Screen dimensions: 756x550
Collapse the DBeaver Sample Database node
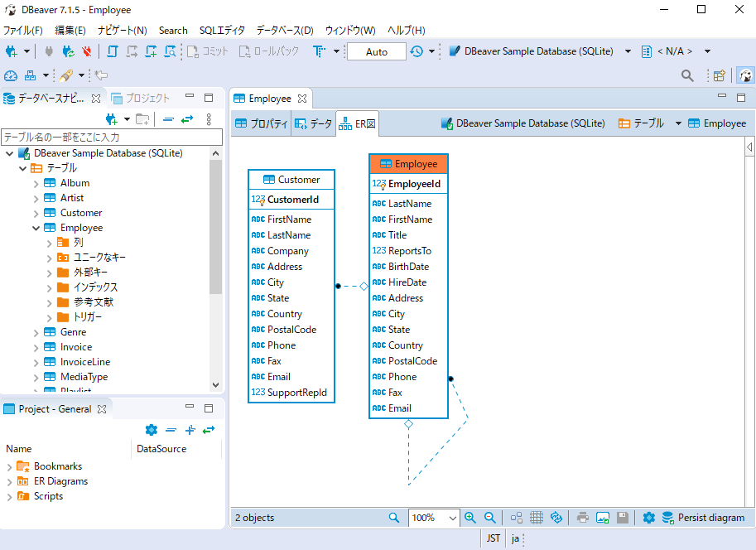click(x=10, y=153)
